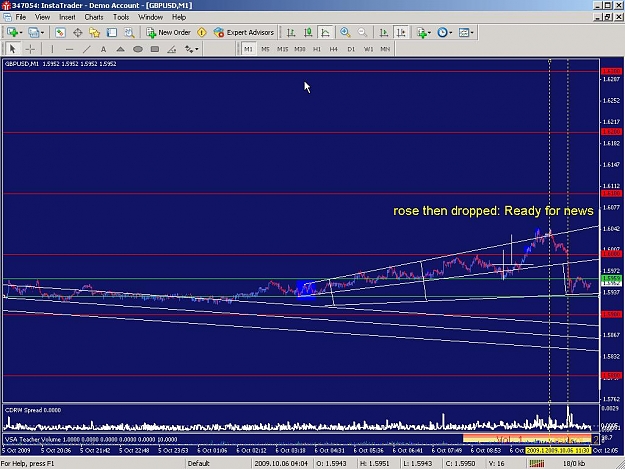
Task: Click the connection status bars icon
Action: (x=537, y=463)
